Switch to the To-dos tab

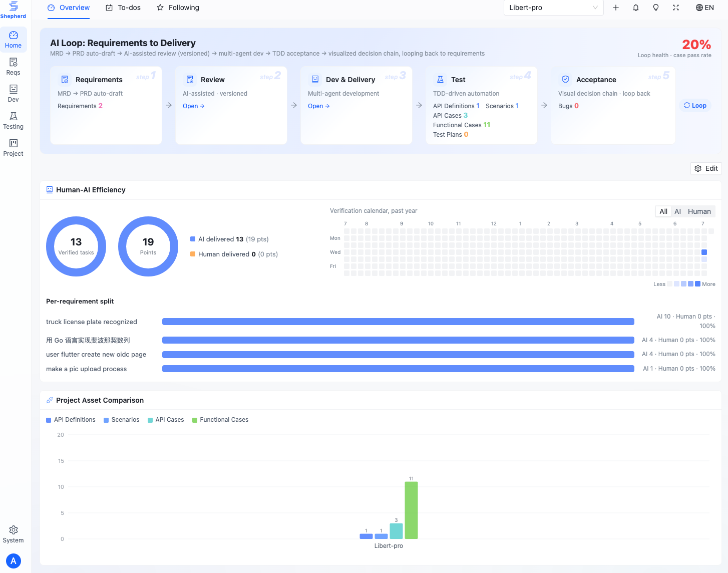click(123, 8)
